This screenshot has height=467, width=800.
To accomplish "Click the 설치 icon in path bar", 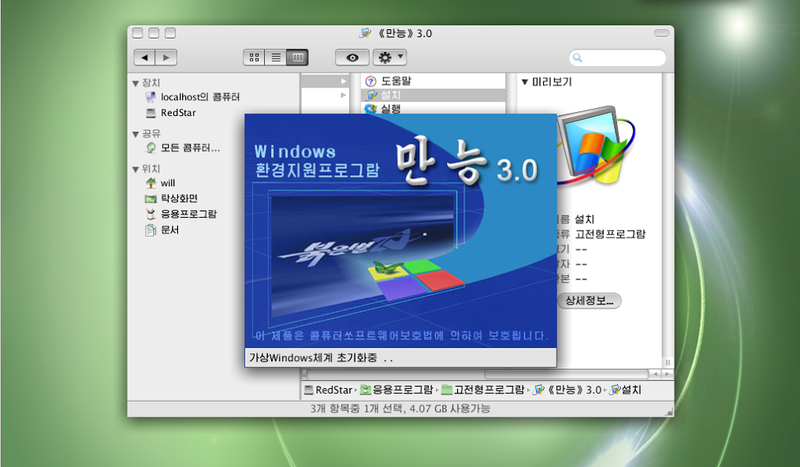I will coord(615,390).
